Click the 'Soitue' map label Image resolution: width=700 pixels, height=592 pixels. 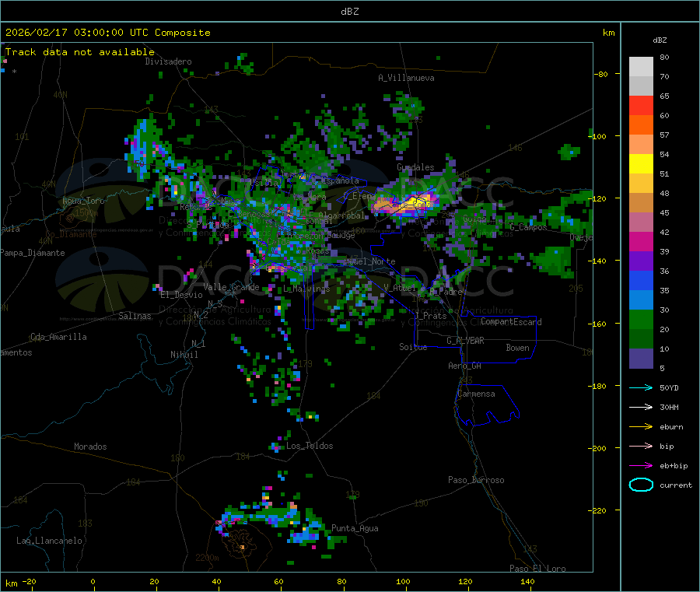pos(413,347)
